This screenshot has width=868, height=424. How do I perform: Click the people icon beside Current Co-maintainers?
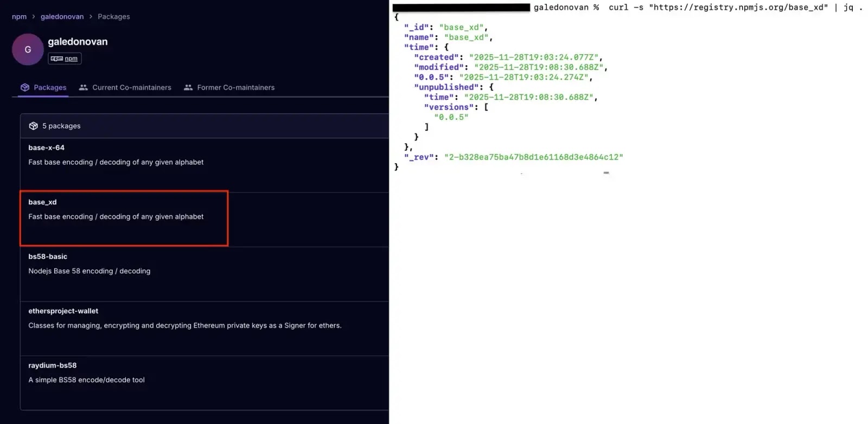83,87
